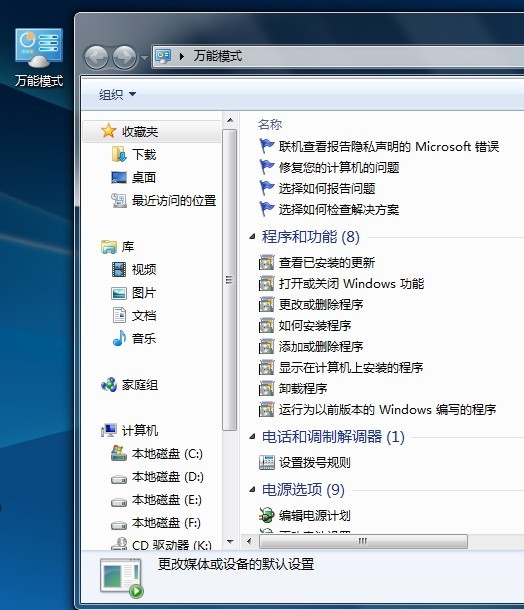This screenshot has width=524, height=610.
Task: Click the flag icon beside 修复您的计算机的问题
Action: tap(267, 167)
